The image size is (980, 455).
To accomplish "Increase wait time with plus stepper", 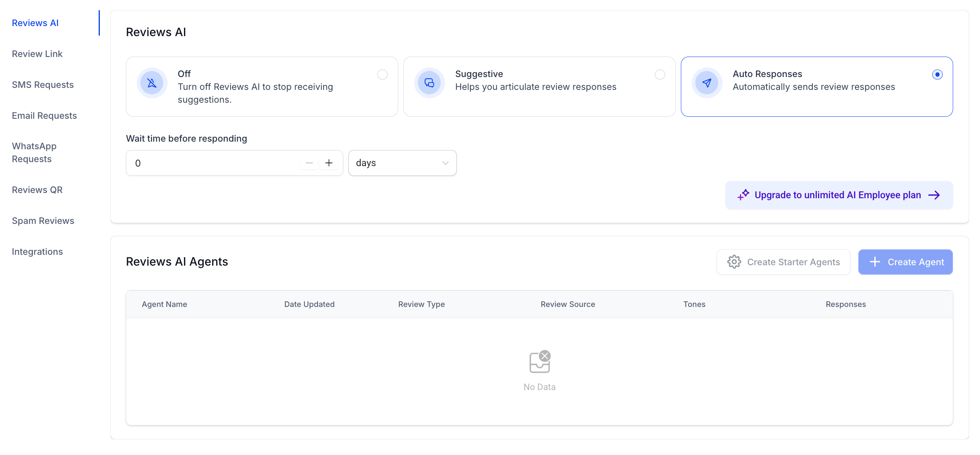I will pyautogui.click(x=329, y=163).
